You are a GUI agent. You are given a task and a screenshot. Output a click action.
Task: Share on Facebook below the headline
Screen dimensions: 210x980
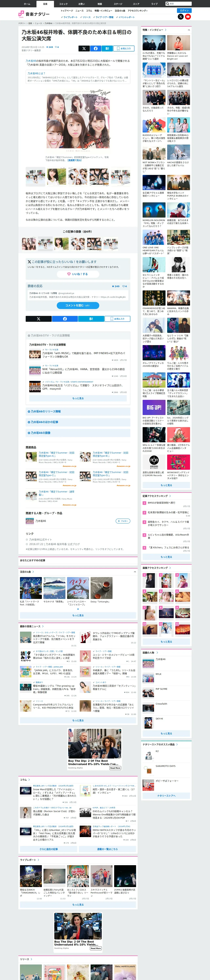96,48
